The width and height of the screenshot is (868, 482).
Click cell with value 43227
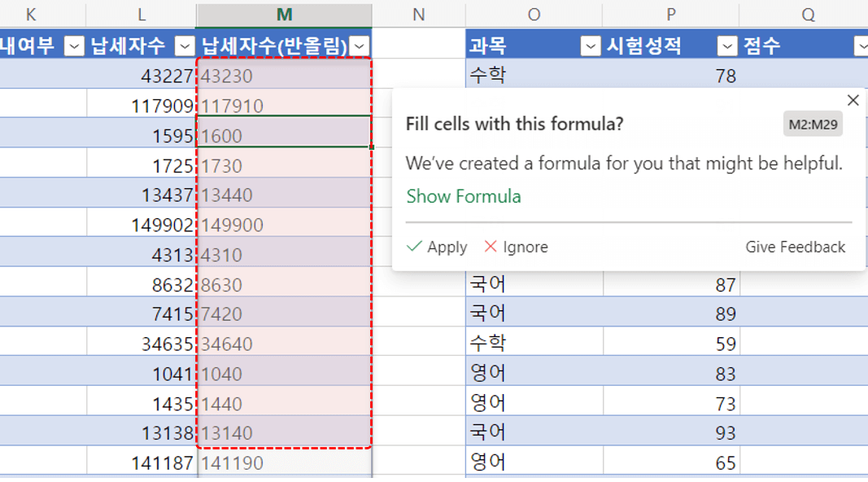click(x=142, y=74)
